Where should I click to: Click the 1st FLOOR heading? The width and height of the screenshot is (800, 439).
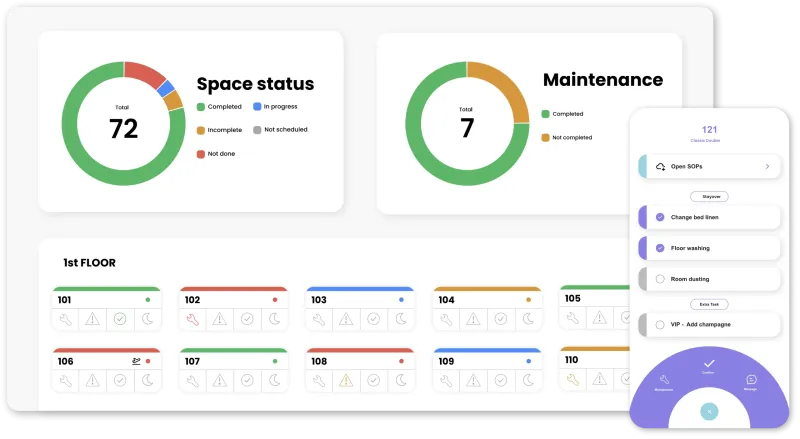point(89,263)
